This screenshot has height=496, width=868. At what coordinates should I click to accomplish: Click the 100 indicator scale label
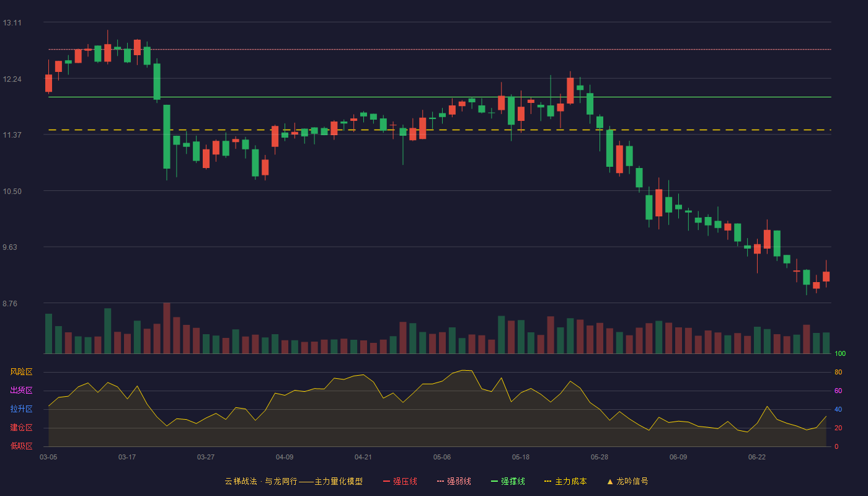[x=840, y=354]
